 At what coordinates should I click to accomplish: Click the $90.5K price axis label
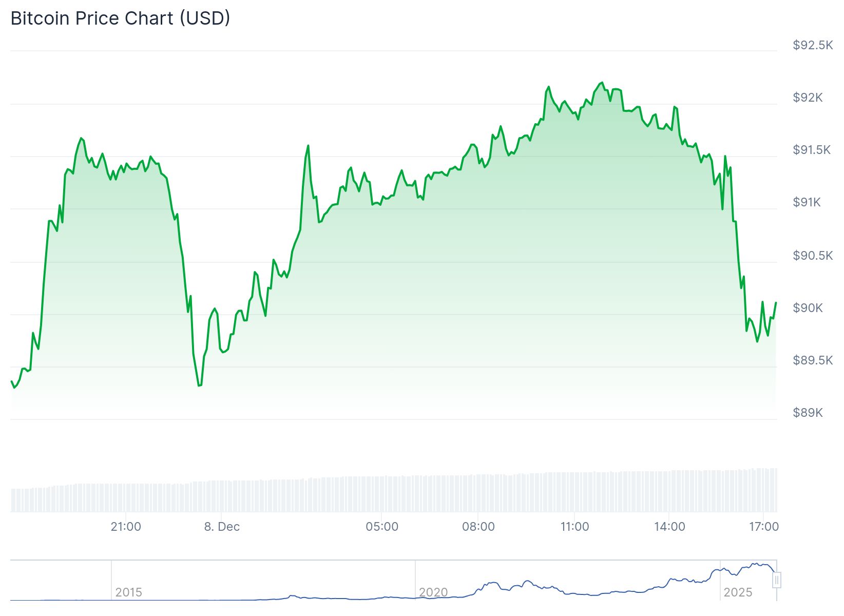click(813, 255)
